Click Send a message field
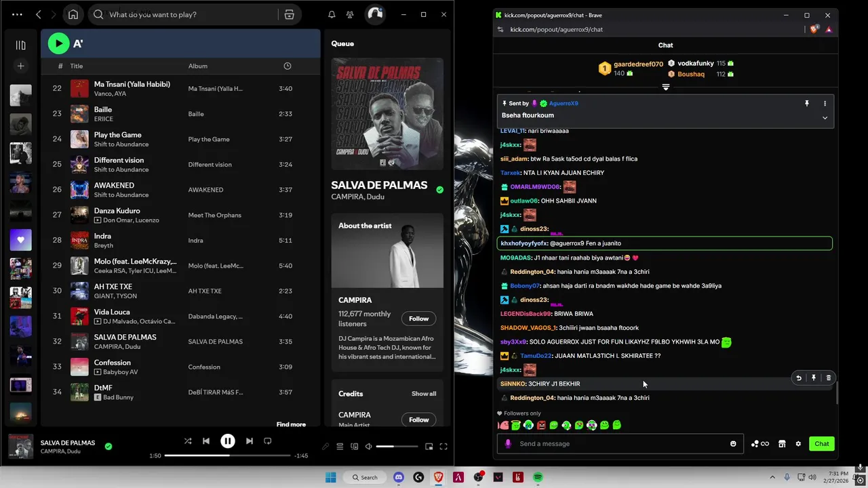Image resolution: width=868 pixels, height=488 pixels. 622,444
